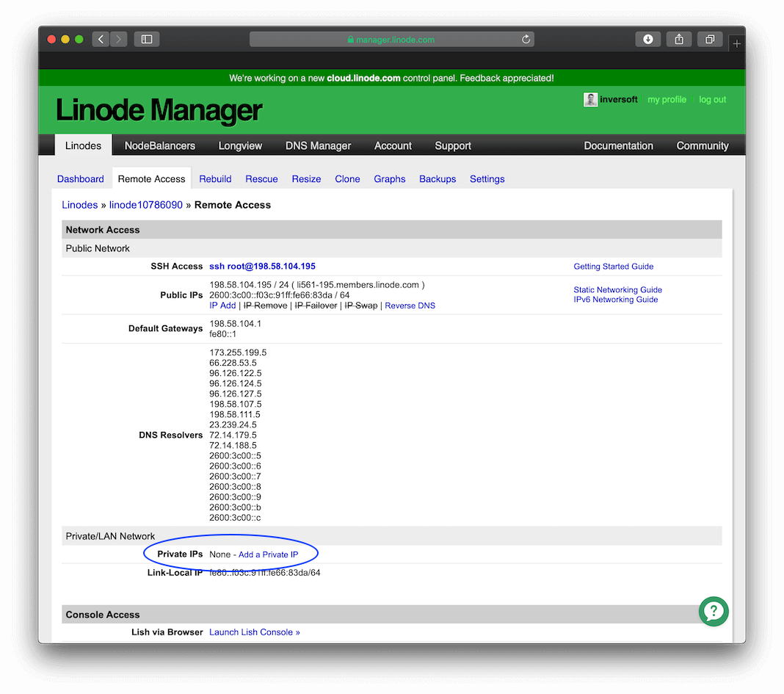Screen dimensions: 784x694
Task: Click gateway fe80::1 text
Action: (x=222, y=333)
